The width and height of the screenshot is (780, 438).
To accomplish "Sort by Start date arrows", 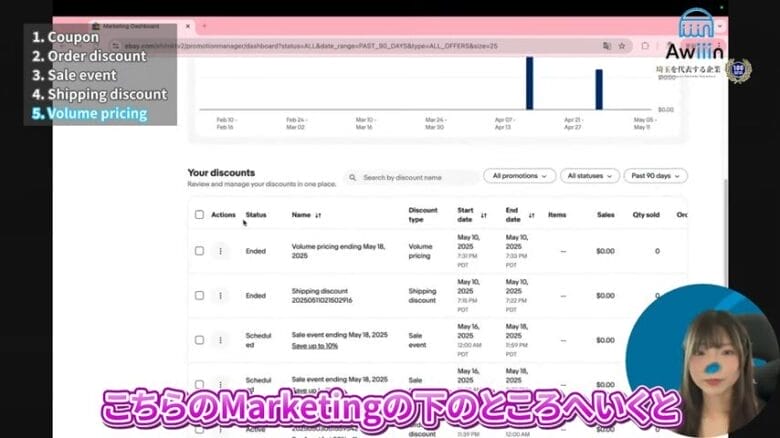I will [484, 215].
